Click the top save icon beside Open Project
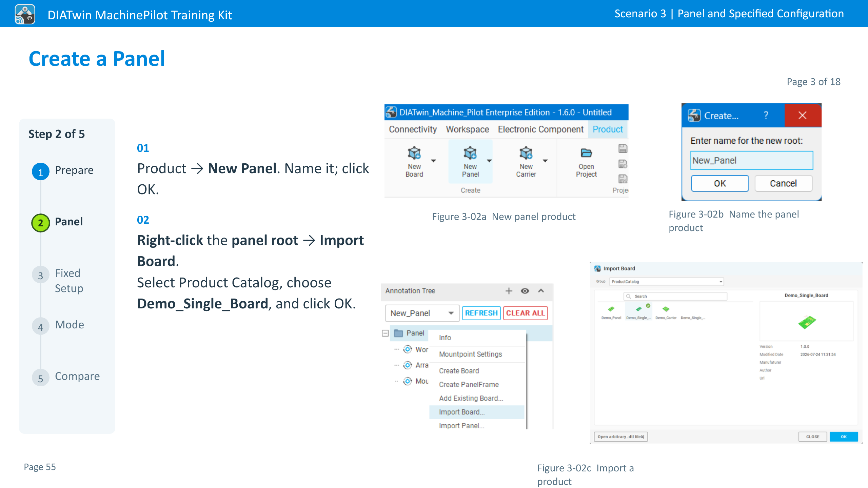Image resolution: width=868 pixels, height=488 pixels. [x=623, y=148]
